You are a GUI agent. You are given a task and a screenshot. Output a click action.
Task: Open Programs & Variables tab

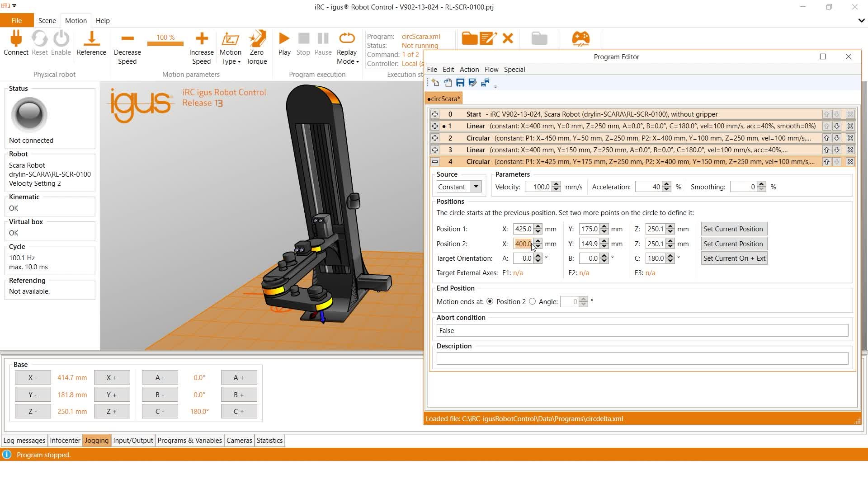tap(189, 441)
